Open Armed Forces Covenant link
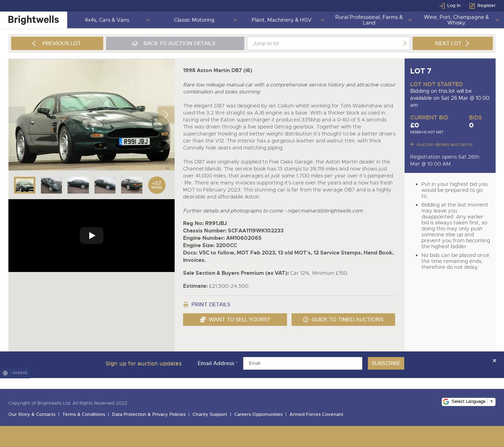Image resolution: width=504 pixels, height=447 pixels. point(316,414)
